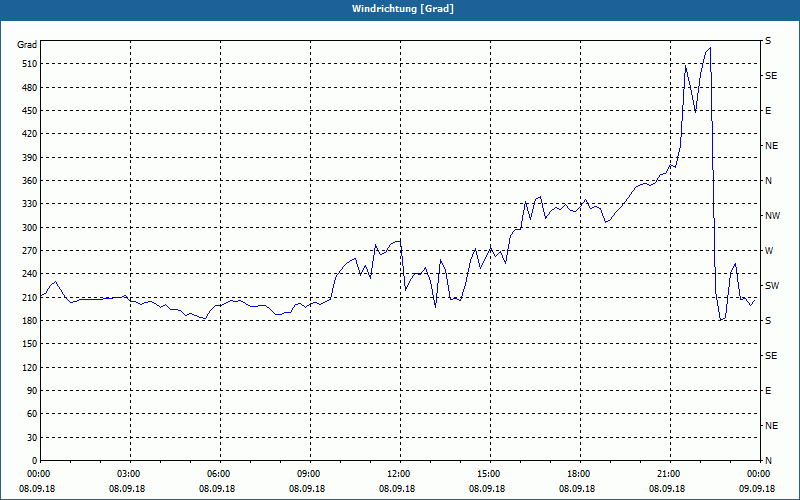
Task: Click the 240 value on the left axis
Action: 28,274
